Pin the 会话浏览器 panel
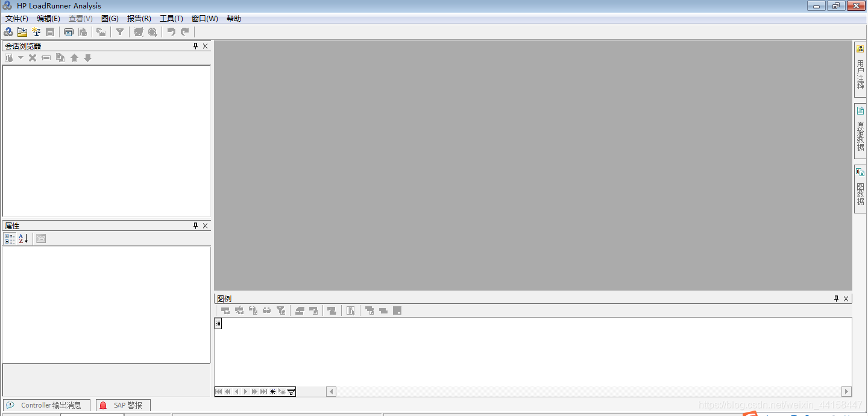Image resolution: width=868 pixels, height=416 pixels. 195,46
